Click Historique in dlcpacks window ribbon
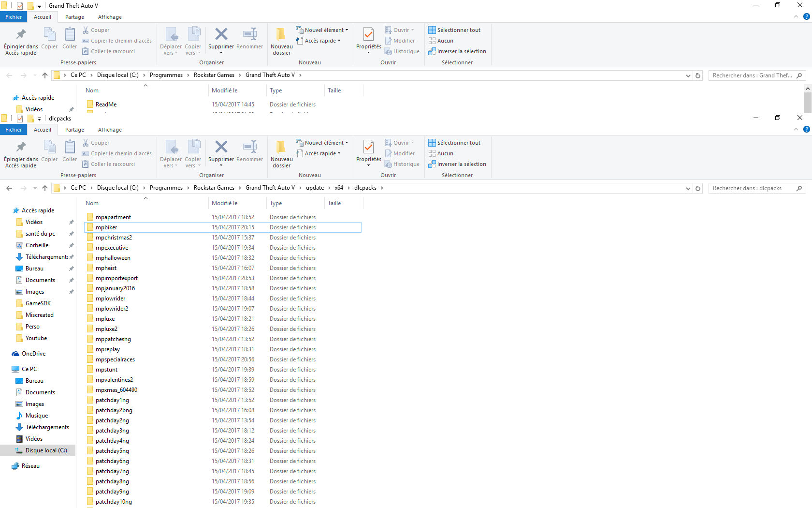812x508 pixels. 402,164
